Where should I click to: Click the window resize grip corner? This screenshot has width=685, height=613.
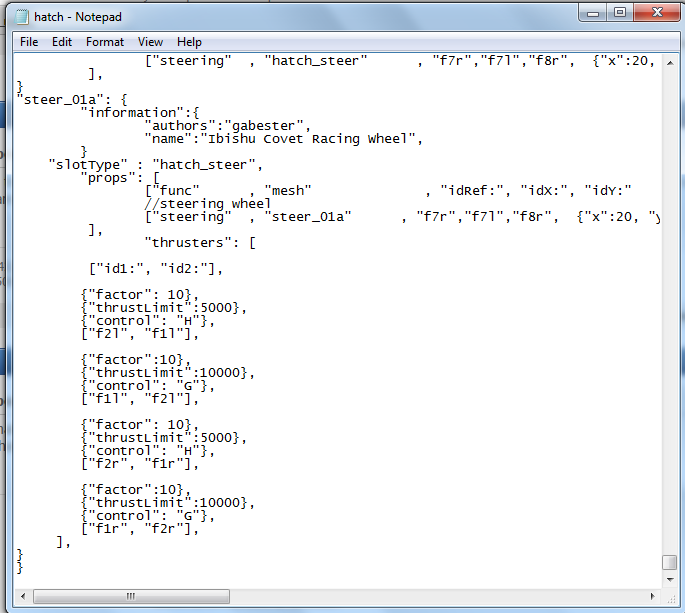[671, 599]
